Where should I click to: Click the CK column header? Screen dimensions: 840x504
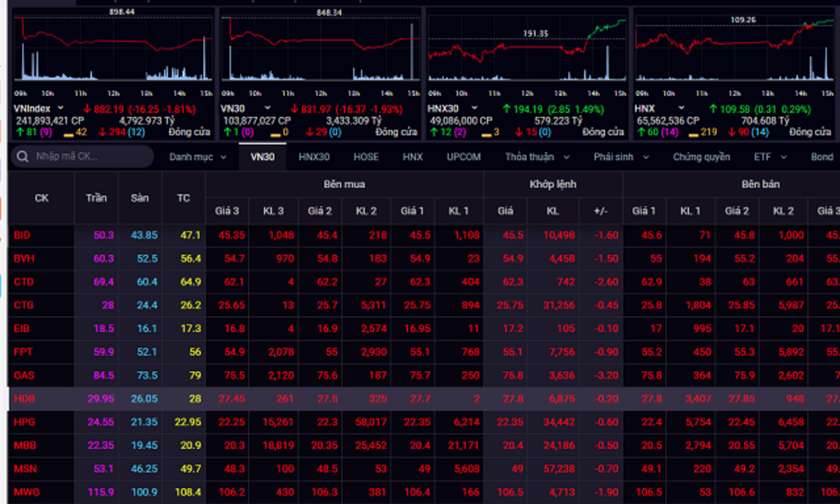click(42, 198)
